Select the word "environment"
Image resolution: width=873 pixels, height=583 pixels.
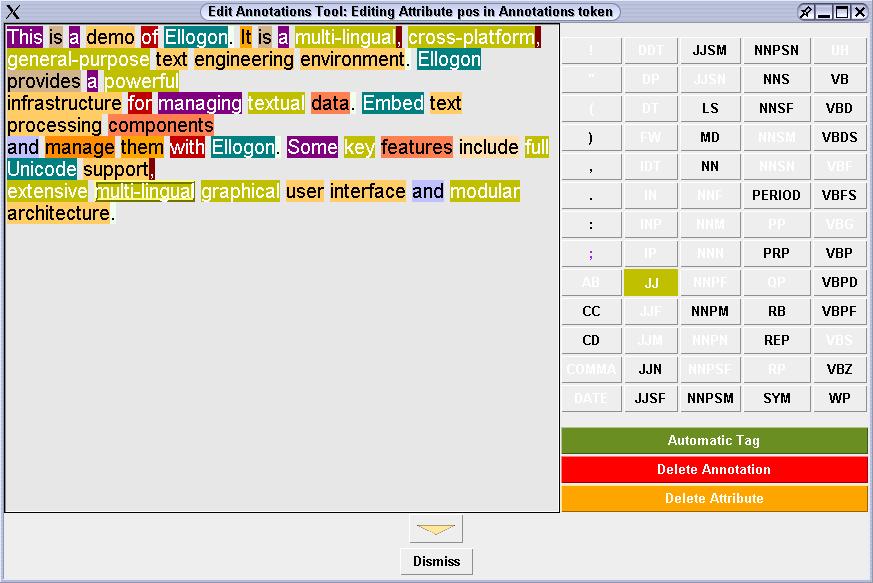tap(352, 59)
